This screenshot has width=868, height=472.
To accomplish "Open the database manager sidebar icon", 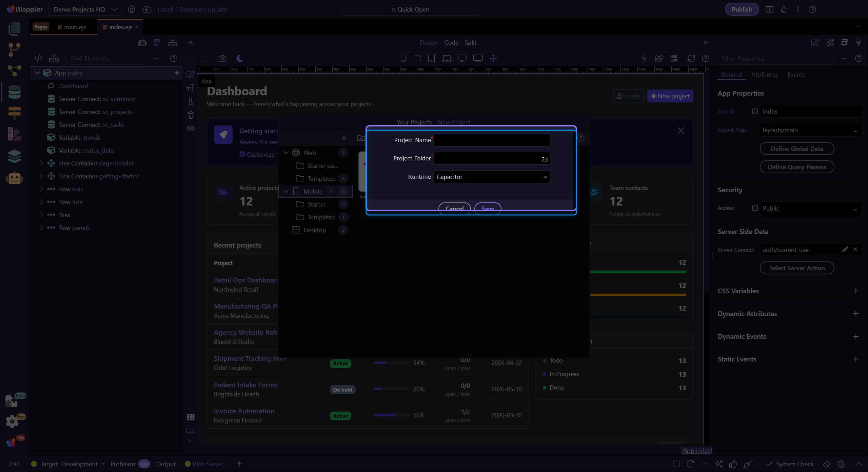I will pyautogui.click(x=14, y=92).
